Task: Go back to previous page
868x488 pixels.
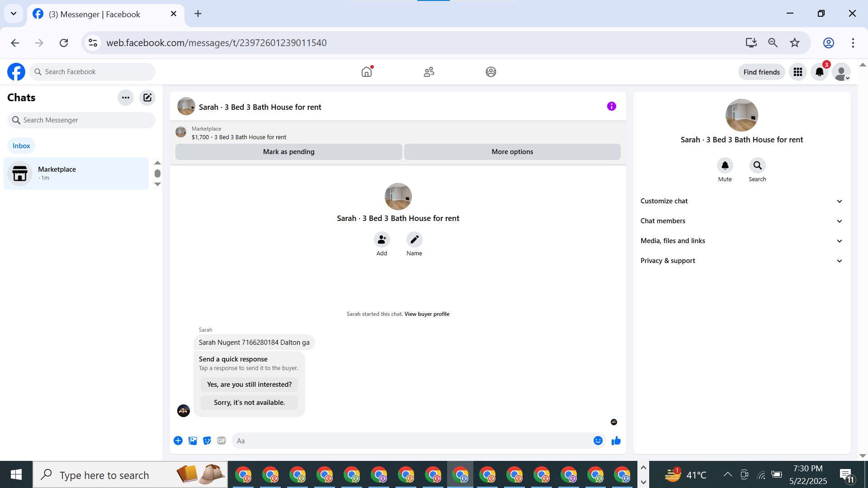Action: point(15,42)
